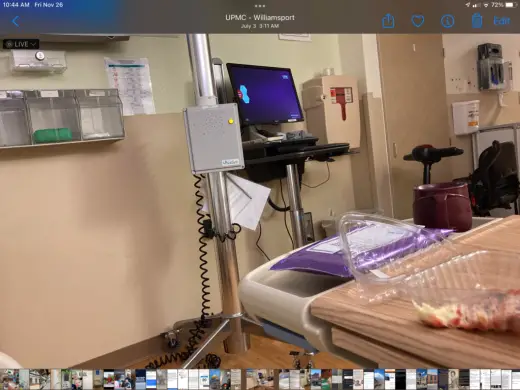
Task: Select the first thumbnail in the photo strip
Action: pos(5,379)
